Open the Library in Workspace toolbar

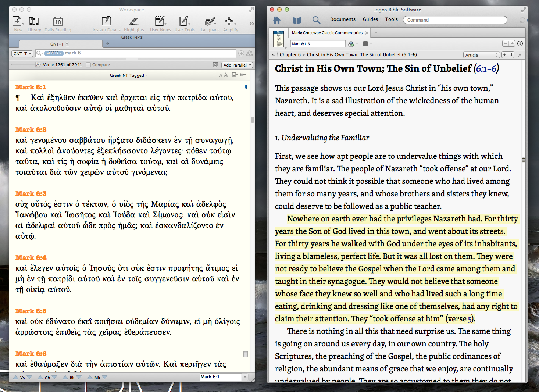tap(34, 21)
